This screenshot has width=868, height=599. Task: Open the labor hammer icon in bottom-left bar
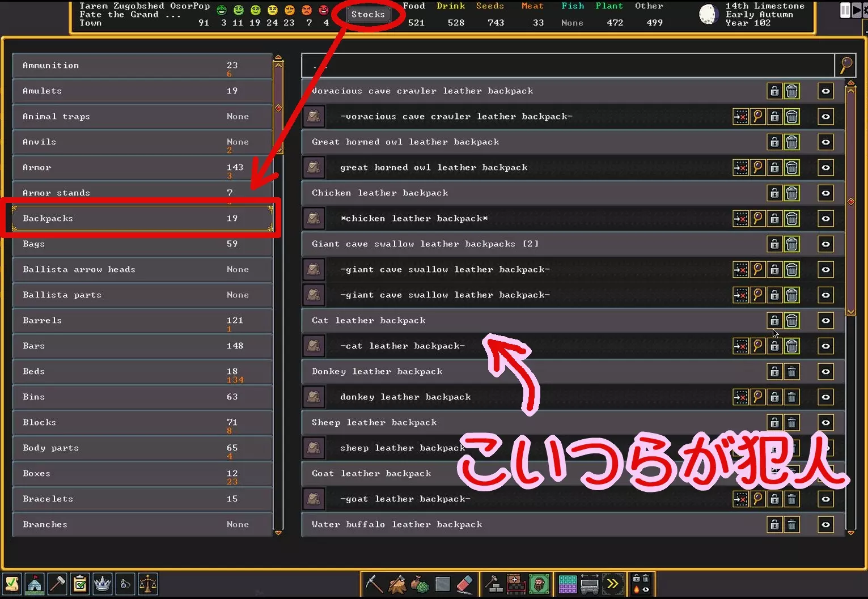(57, 584)
